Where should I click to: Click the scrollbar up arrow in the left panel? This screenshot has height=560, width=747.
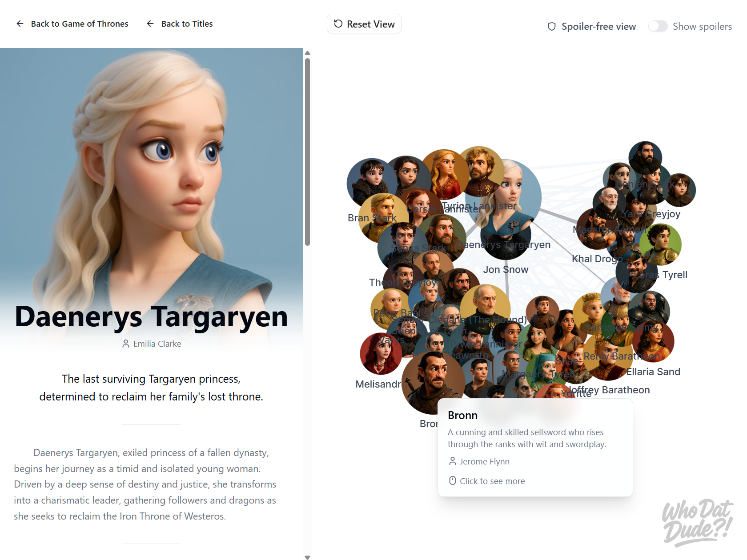307,53
